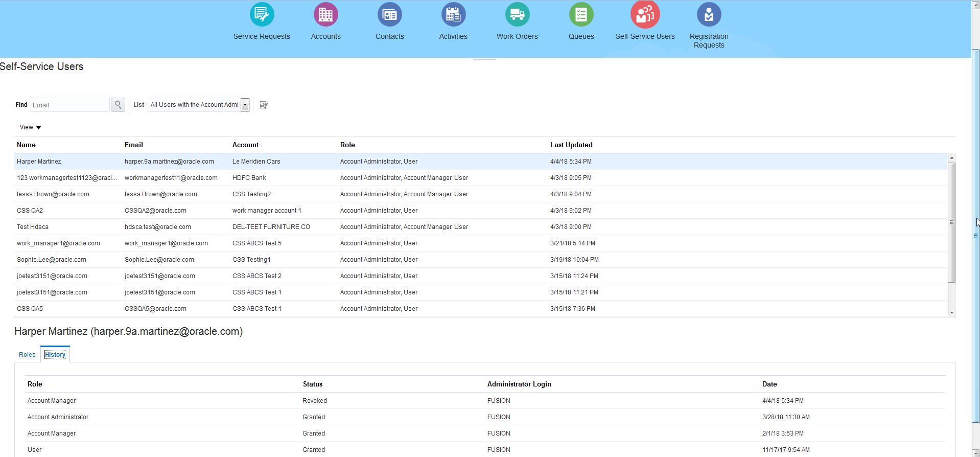This screenshot has height=457, width=980.
Task: Select the Test Hdsca user row
Action: pyautogui.click(x=481, y=227)
